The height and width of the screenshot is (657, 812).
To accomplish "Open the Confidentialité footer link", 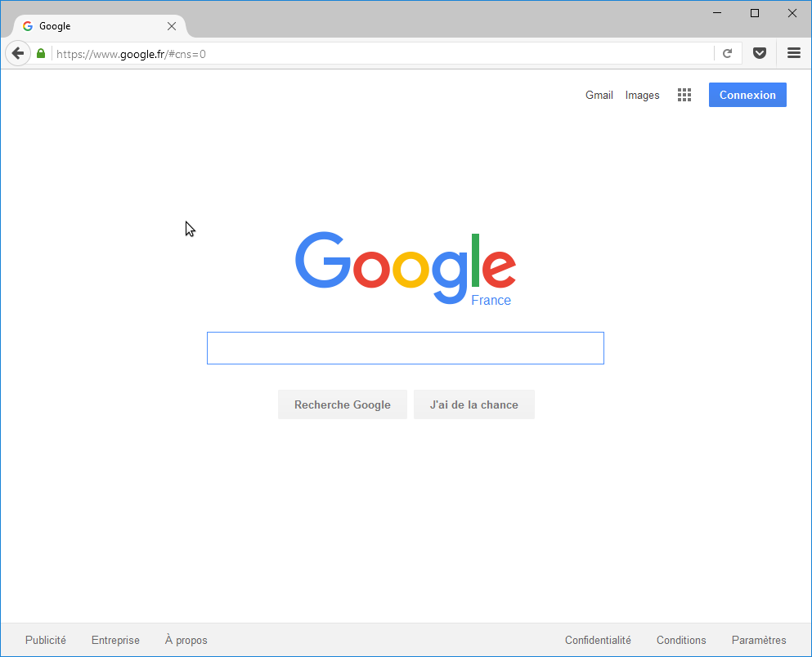I will coord(598,640).
